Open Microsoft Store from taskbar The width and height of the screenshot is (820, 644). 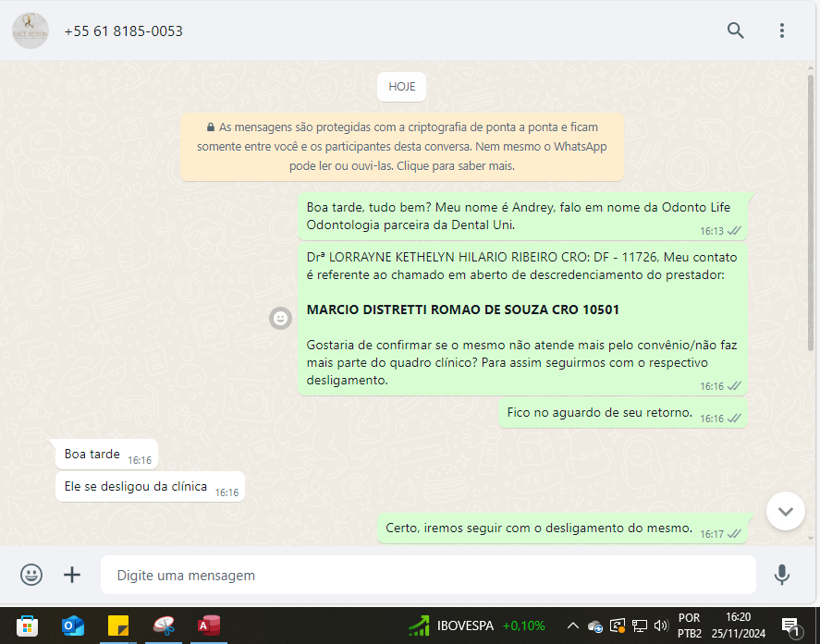coord(27,626)
